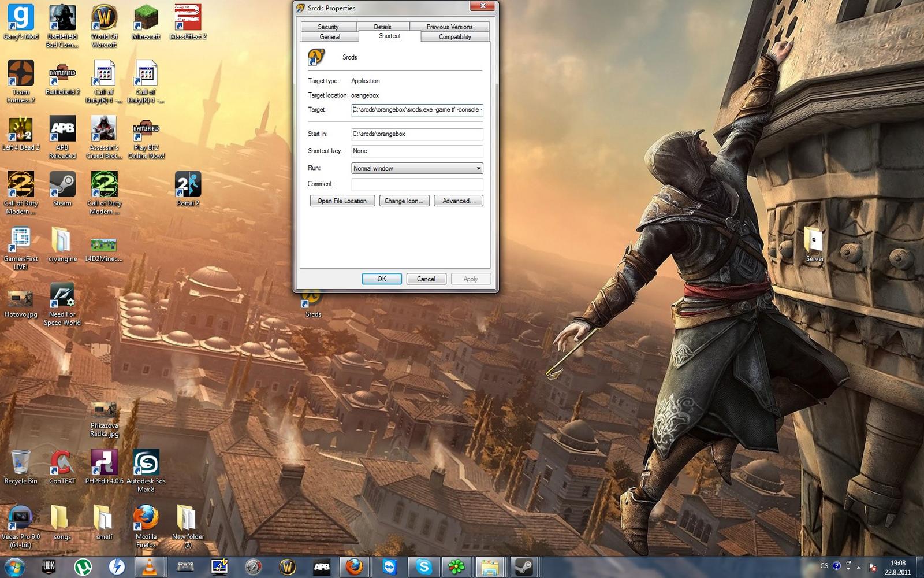Click the Comment input field
Viewport: 924px width, 578px height.
point(417,184)
